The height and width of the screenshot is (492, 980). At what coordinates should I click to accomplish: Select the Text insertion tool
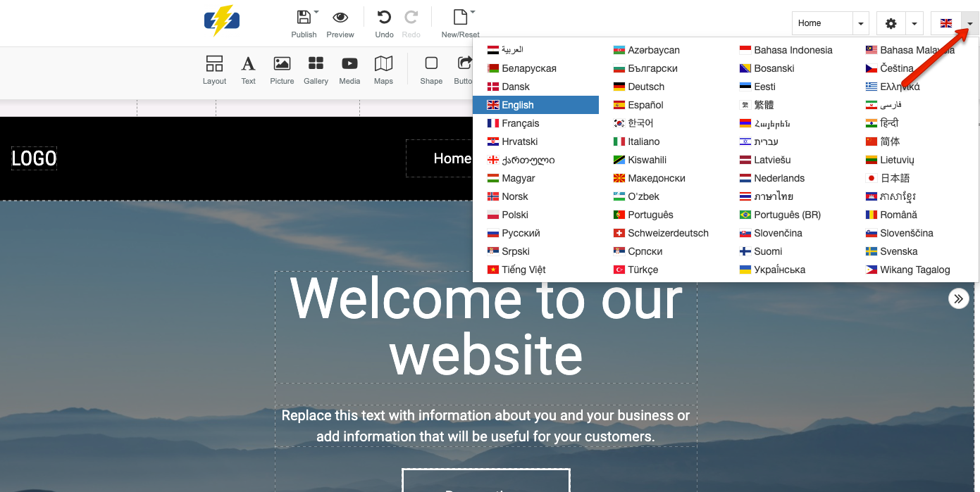click(x=248, y=69)
